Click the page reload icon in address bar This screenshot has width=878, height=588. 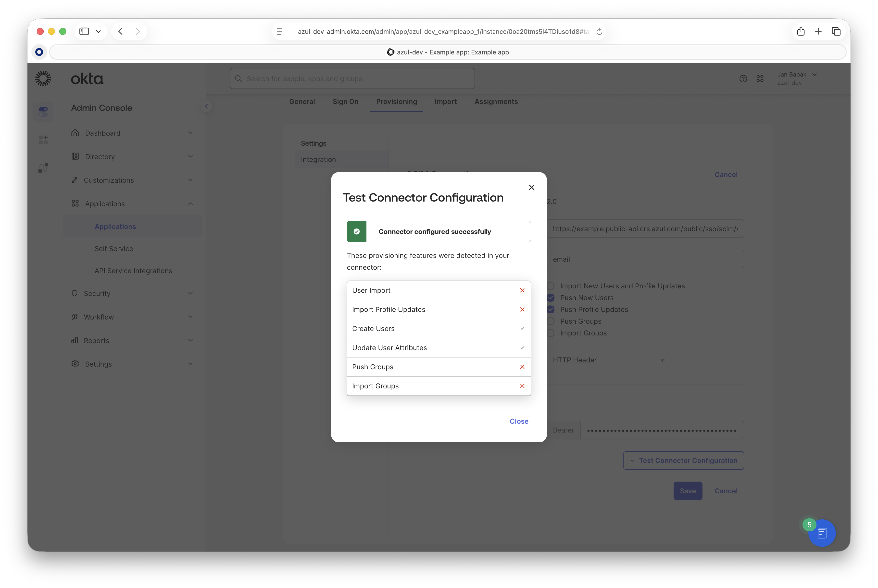click(x=599, y=32)
